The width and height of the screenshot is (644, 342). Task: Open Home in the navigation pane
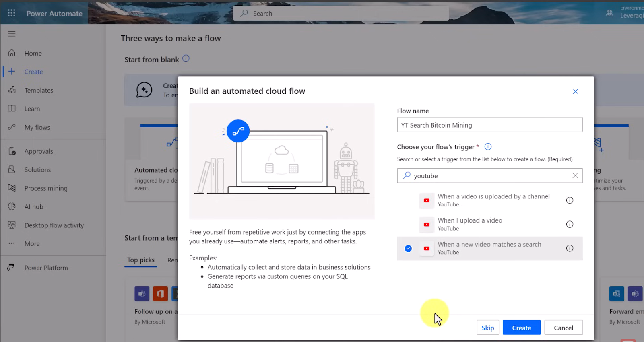point(33,53)
